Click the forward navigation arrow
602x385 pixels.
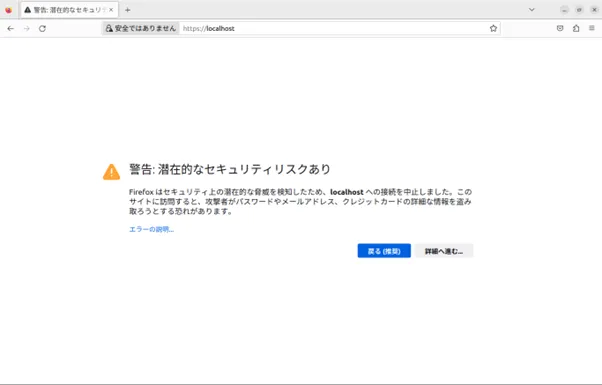point(26,28)
